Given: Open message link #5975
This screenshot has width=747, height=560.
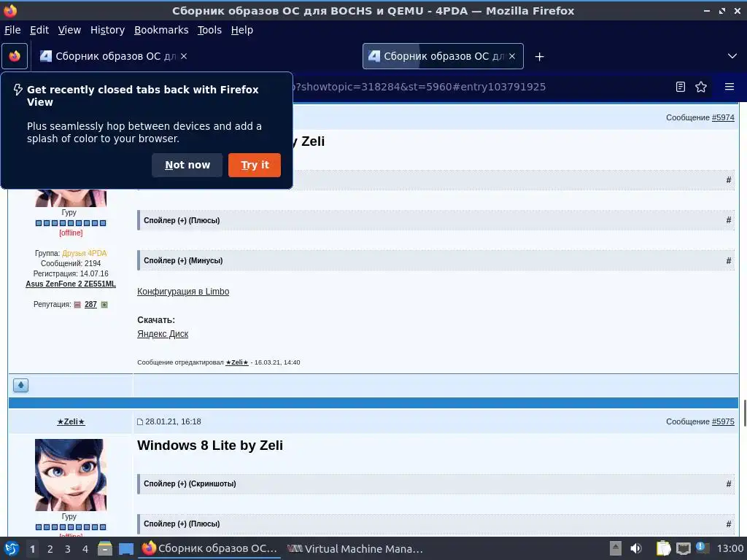Looking at the screenshot, I should 723,421.
